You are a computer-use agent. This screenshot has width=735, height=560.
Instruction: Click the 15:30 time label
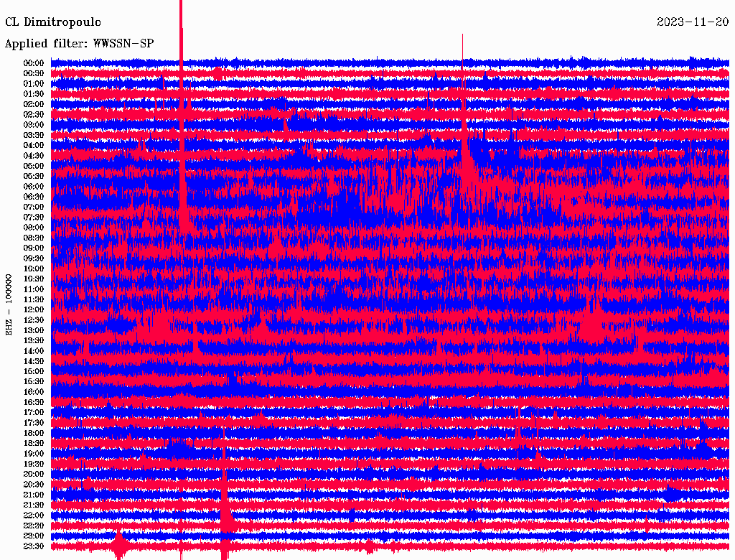pos(34,382)
